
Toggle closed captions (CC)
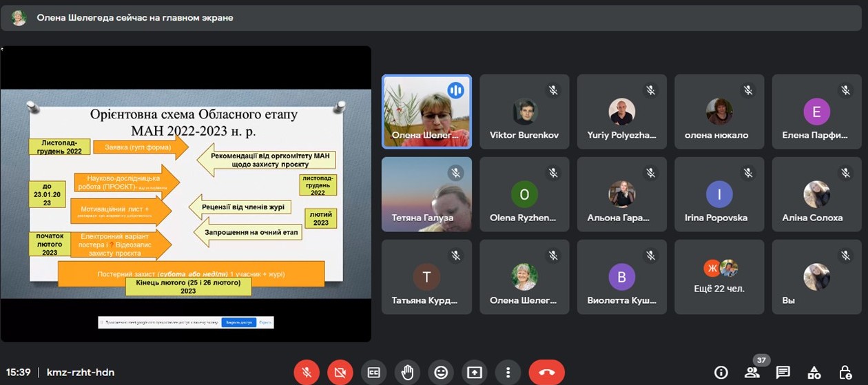pyautogui.click(x=373, y=373)
